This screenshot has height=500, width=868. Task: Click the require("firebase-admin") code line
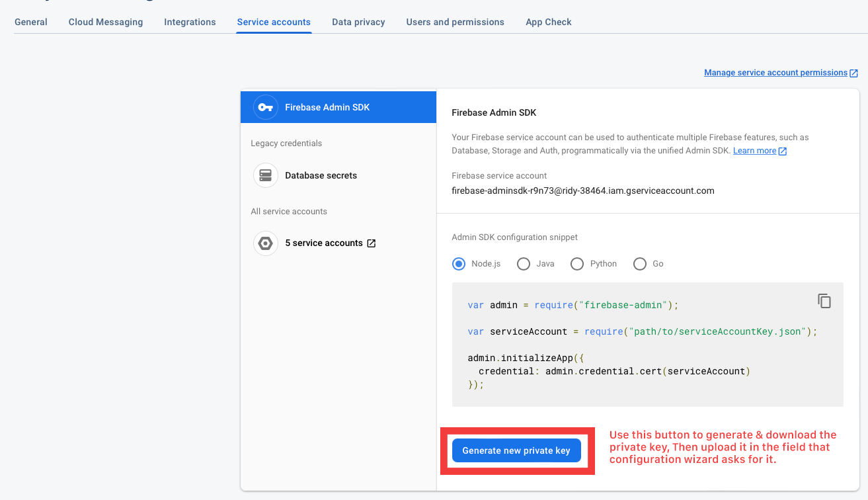click(x=573, y=305)
